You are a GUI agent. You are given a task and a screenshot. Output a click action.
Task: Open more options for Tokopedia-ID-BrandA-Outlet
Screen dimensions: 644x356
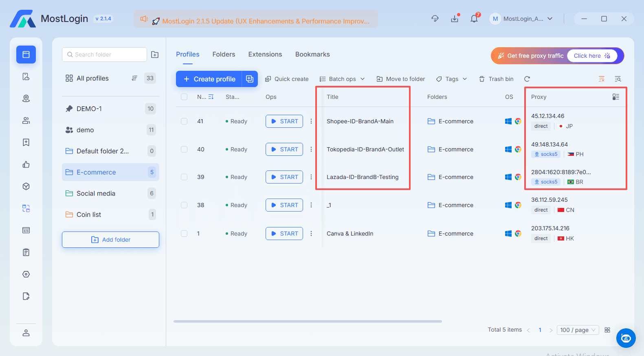(311, 149)
